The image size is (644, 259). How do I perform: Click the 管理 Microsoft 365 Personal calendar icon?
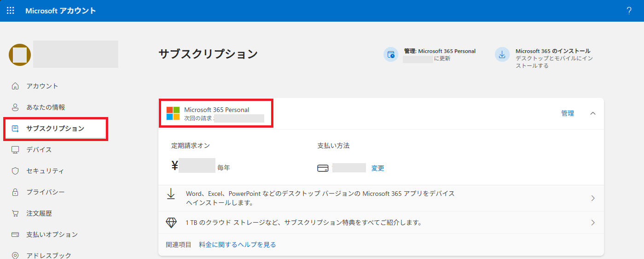point(391,54)
